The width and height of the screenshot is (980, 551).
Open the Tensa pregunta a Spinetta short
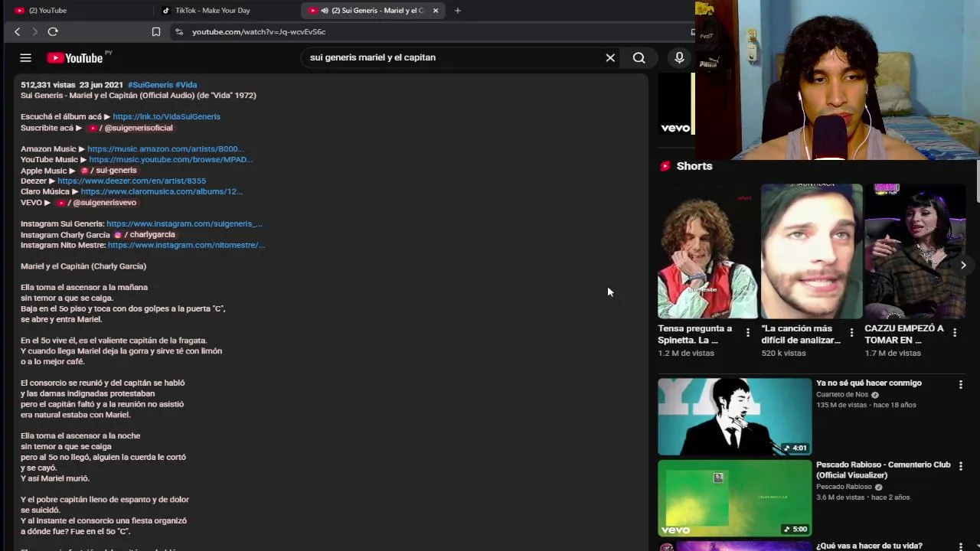point(707,251)
